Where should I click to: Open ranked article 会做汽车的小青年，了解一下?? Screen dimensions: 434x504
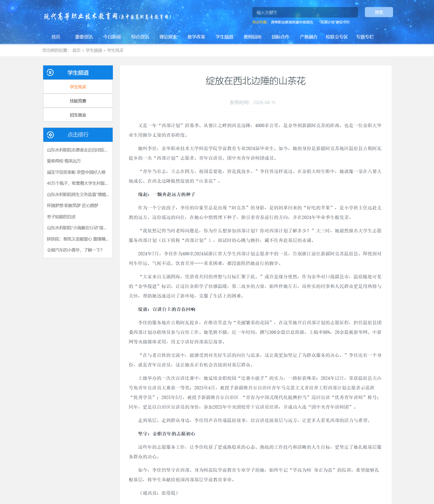pyautogui.click(x=75, y=250)
